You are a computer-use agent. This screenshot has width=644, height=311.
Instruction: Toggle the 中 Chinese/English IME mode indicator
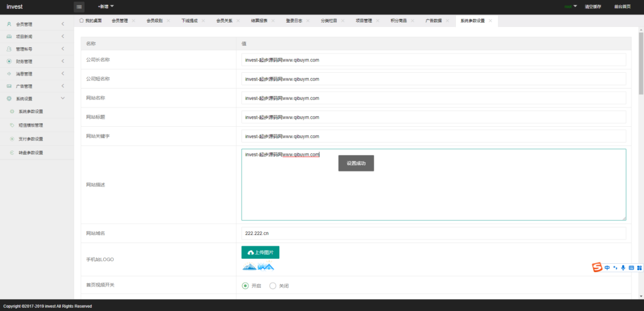(607, 268)
